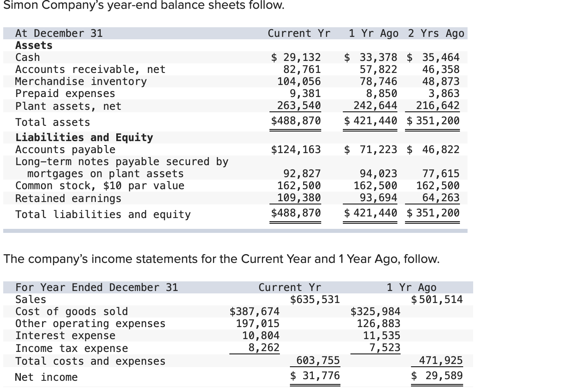This screenshot has height=392, width=567.
Task: Click the income statement "Sales" row label
Action: (x=31, y=299)
